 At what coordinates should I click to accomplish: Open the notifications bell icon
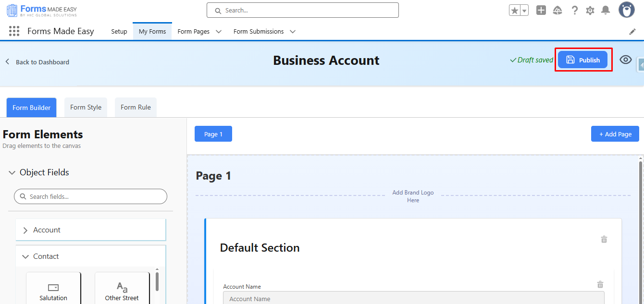[x=606, y=10]
